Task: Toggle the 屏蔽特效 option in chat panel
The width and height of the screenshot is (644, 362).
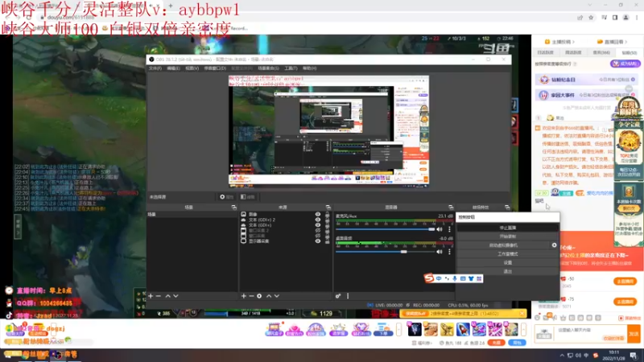Action: (630, 318)
